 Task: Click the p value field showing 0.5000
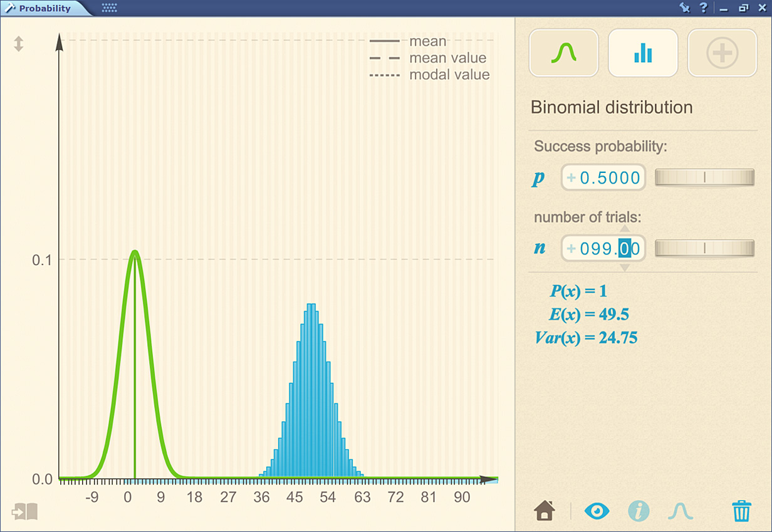(603, 178)
